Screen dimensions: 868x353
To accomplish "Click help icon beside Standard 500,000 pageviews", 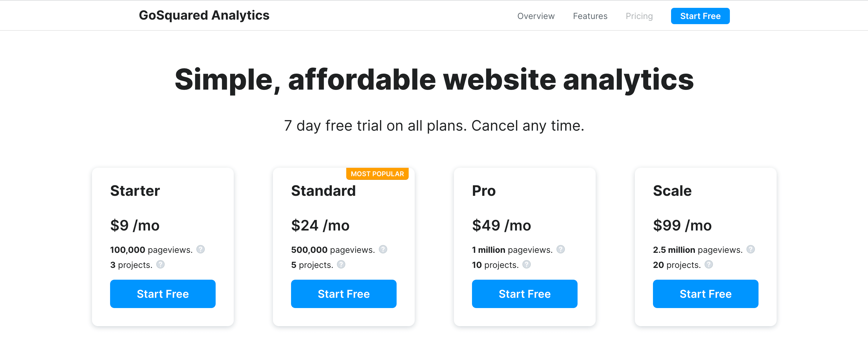I will pos(383,250).
